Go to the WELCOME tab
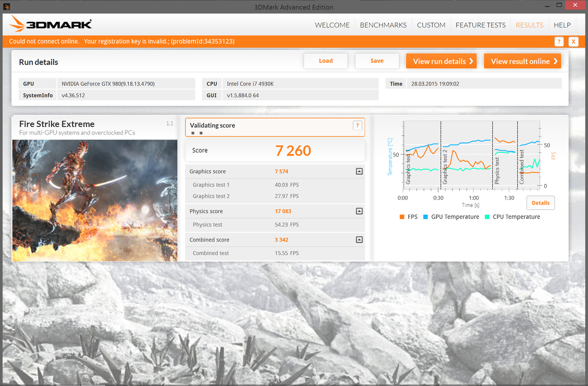The width and height of the screenshot is (588, 386). (332, 25)
